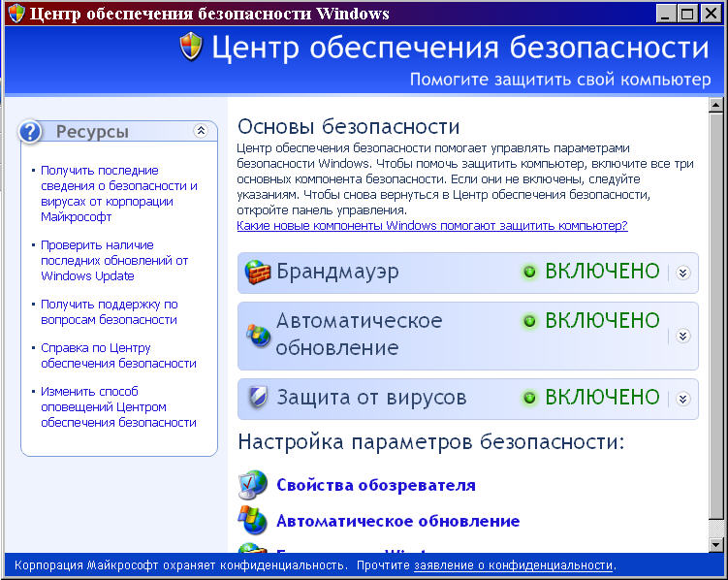Image resolution: width=728 pixels, height=580 pixels.
Task: Click the Защита от вирусов header text
Action: tap(371, 398)
